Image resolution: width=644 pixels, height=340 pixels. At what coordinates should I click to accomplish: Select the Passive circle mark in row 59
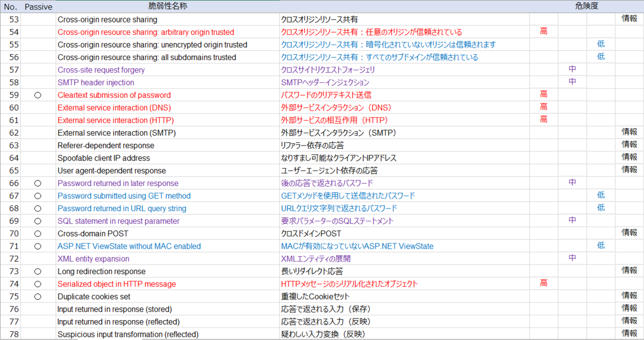[x=38, y=95]
